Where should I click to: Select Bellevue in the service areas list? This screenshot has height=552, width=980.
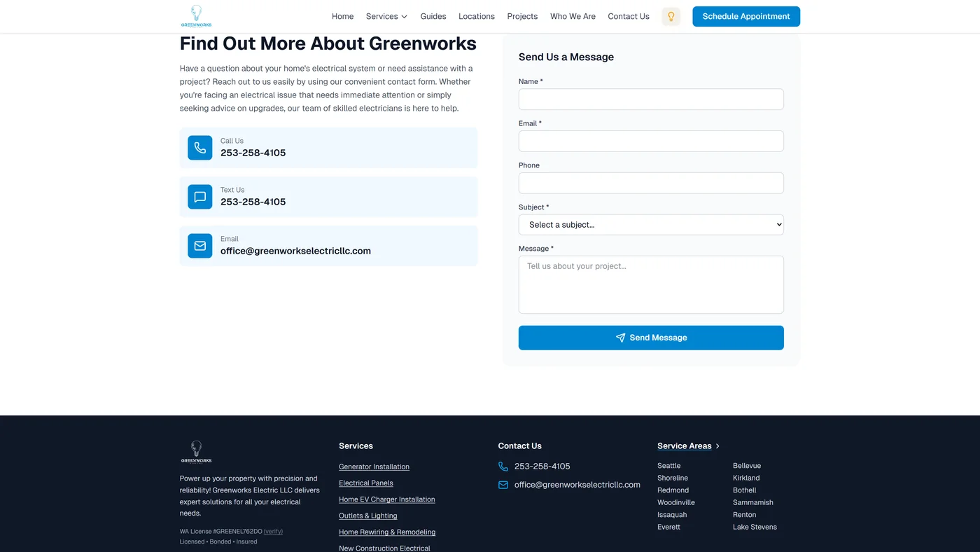pos(746,466)
